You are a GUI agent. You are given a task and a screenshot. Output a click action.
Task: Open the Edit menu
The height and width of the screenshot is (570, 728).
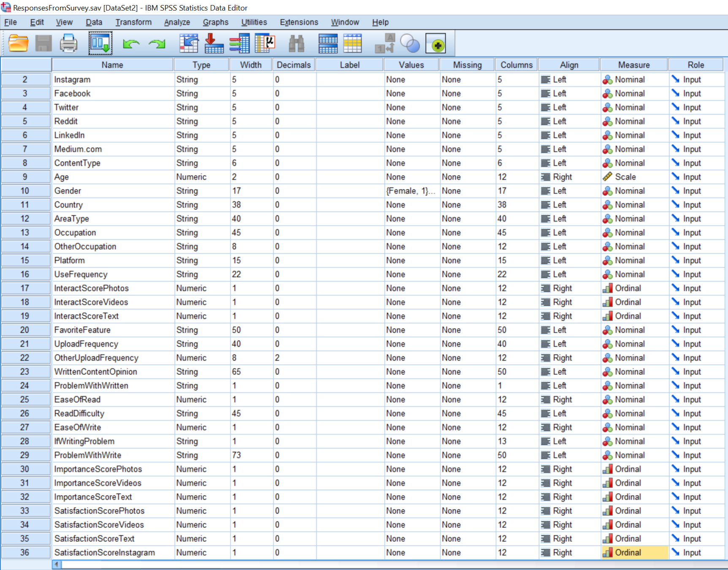point(37,22)
